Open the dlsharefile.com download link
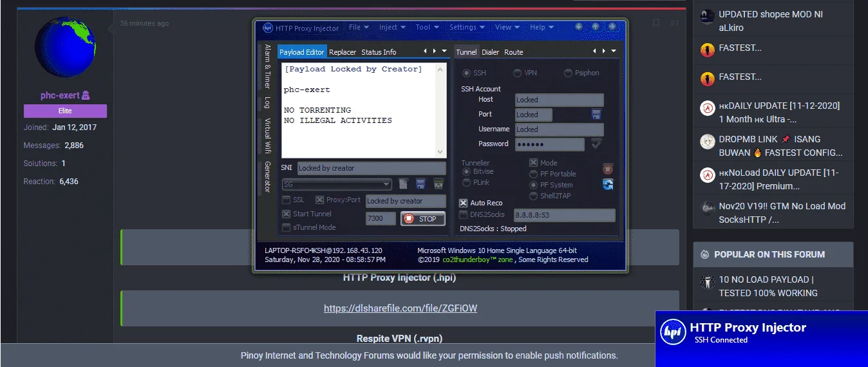The height and width of the screenshot is (367, 868). pos(400,308)
